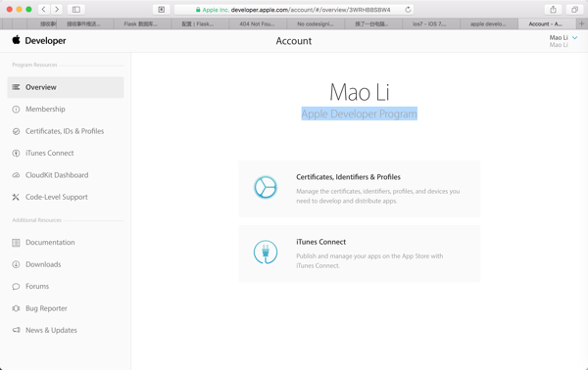The image size is (588, 370).
Task: Click the Bug Reporter bug icon
Action: click(x=16, y=308)
